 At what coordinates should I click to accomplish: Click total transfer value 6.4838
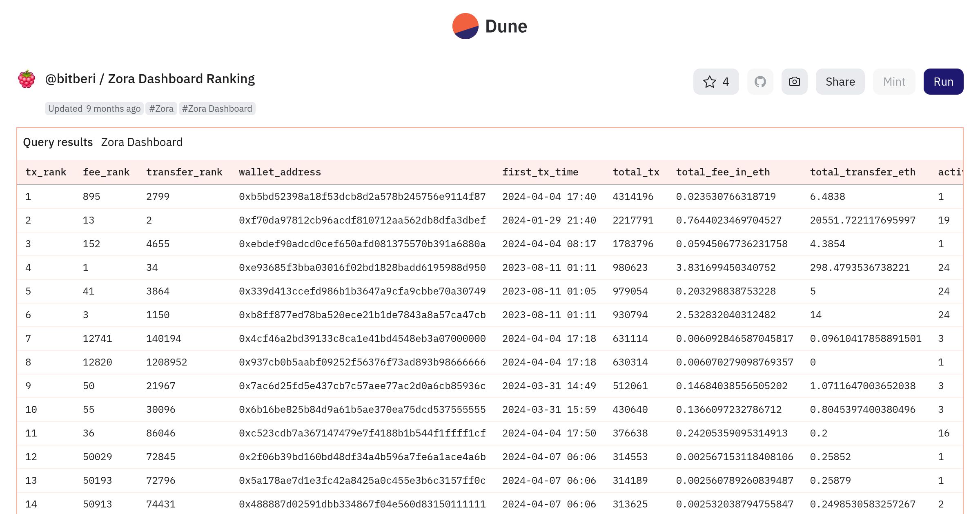pos(828,197)
